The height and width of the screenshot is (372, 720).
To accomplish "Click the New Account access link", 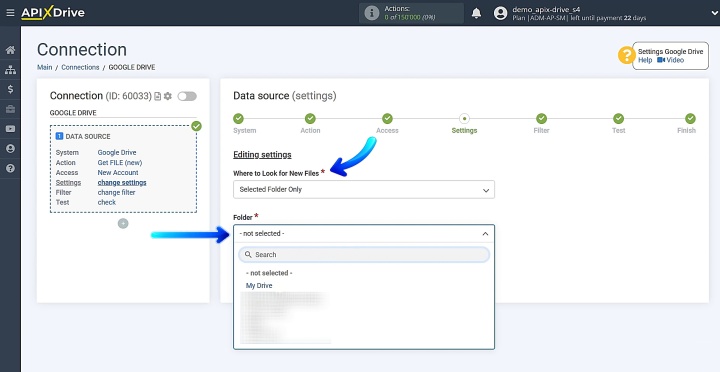I will (x=118, y=173).
